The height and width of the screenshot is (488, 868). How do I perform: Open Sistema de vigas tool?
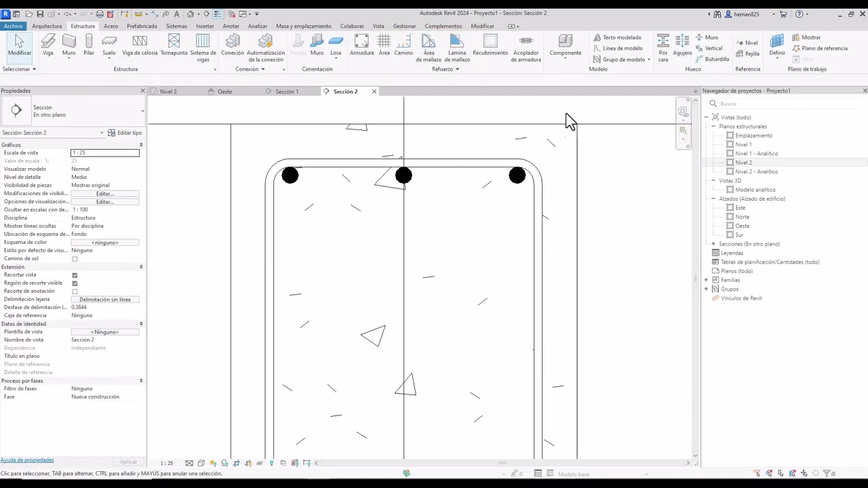tap(203, 48)
